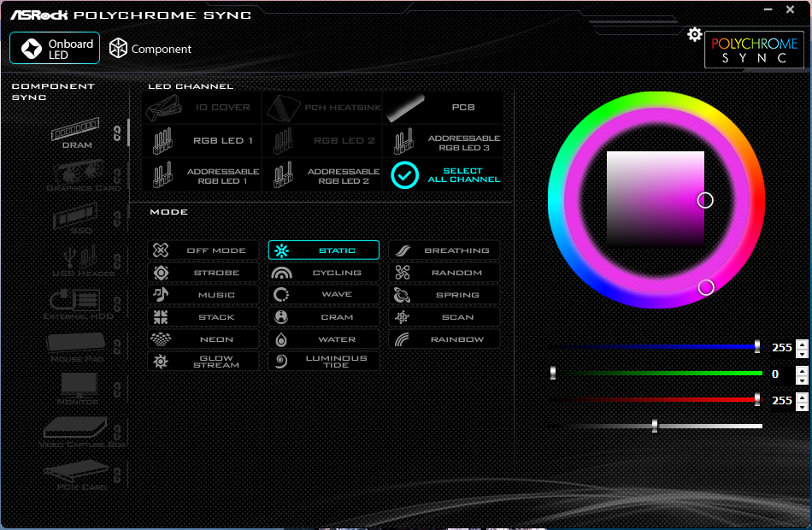This screenshot has width=812, height=530.
Task: Decrease the green value with down arrow
Action: click(x=802, y=380)
